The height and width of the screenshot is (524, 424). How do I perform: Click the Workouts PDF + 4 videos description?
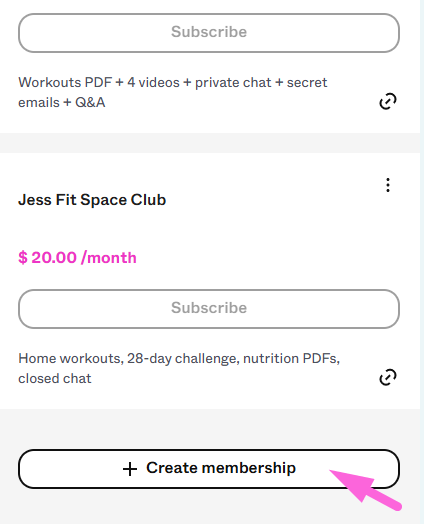(x=173, y=92)
